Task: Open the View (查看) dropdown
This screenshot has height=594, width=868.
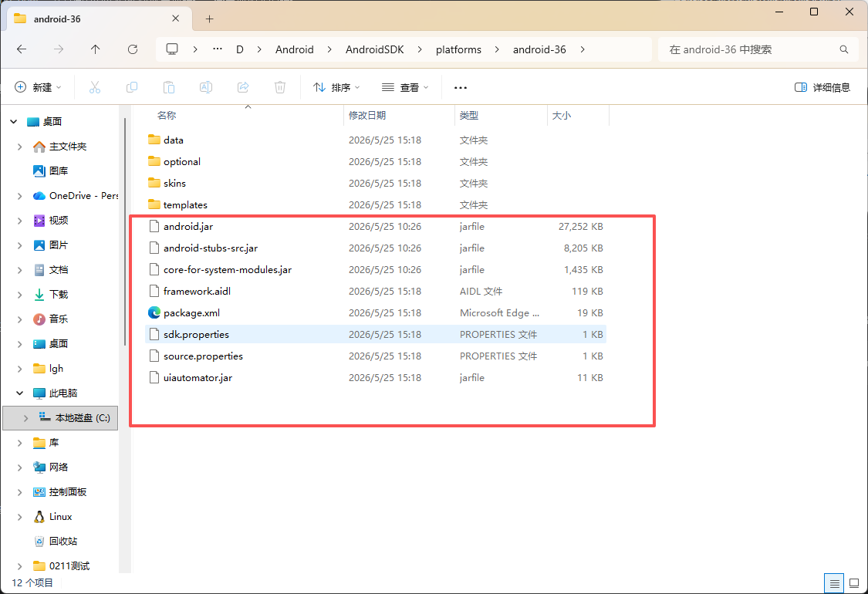Action: [404, 87]
